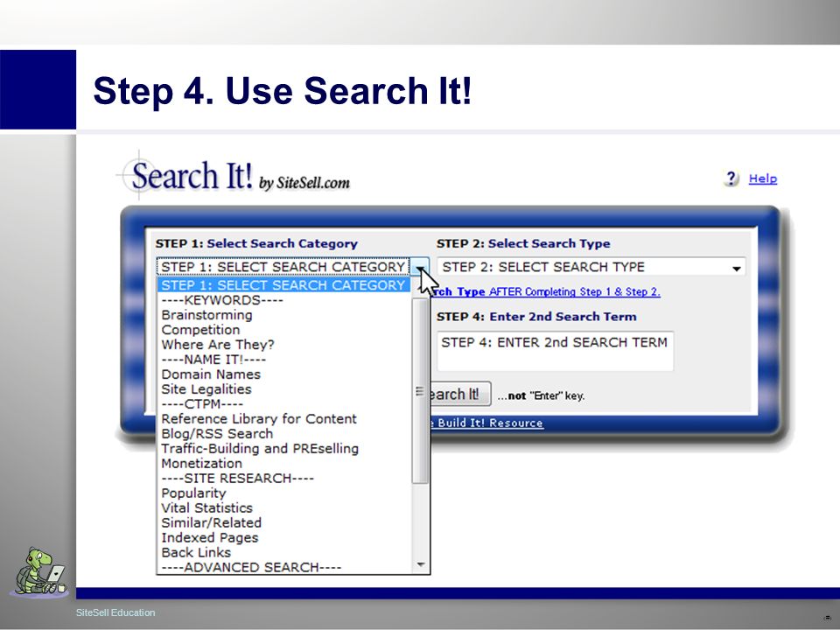Click the ----ADVANCED SEARCH---- separator entry
The height and width of the screenshot is (630, 840).
(251, 567)
